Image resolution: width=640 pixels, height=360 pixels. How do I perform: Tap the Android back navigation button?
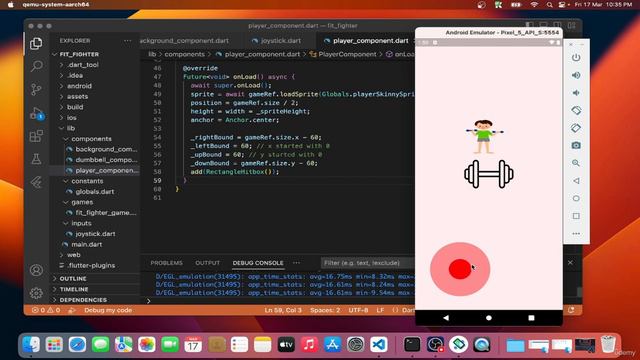tap(446, 318)
